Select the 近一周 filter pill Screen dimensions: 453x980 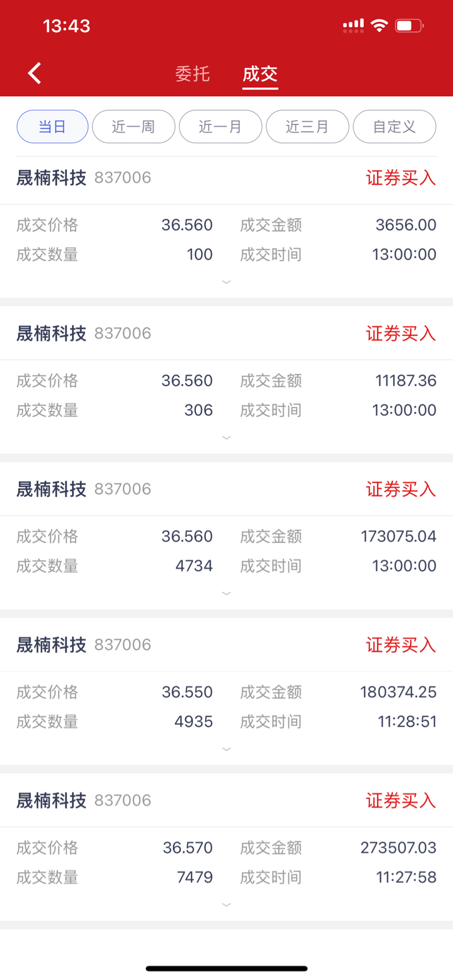pyautogui.click(x=133, y=126)
